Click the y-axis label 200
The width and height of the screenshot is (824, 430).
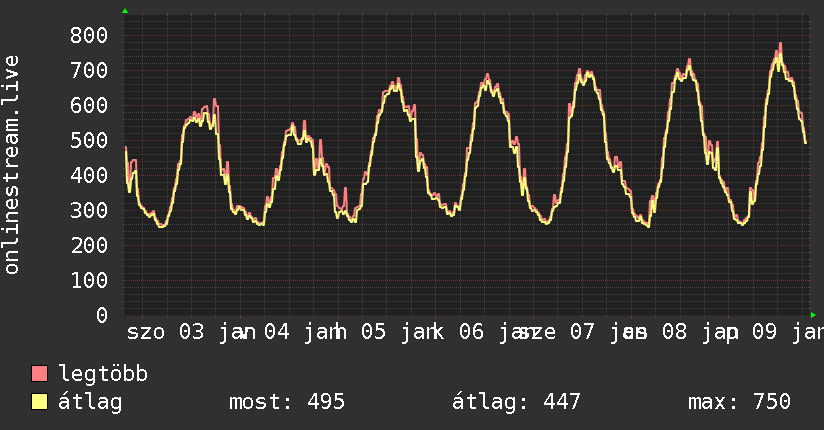(89, 245)
